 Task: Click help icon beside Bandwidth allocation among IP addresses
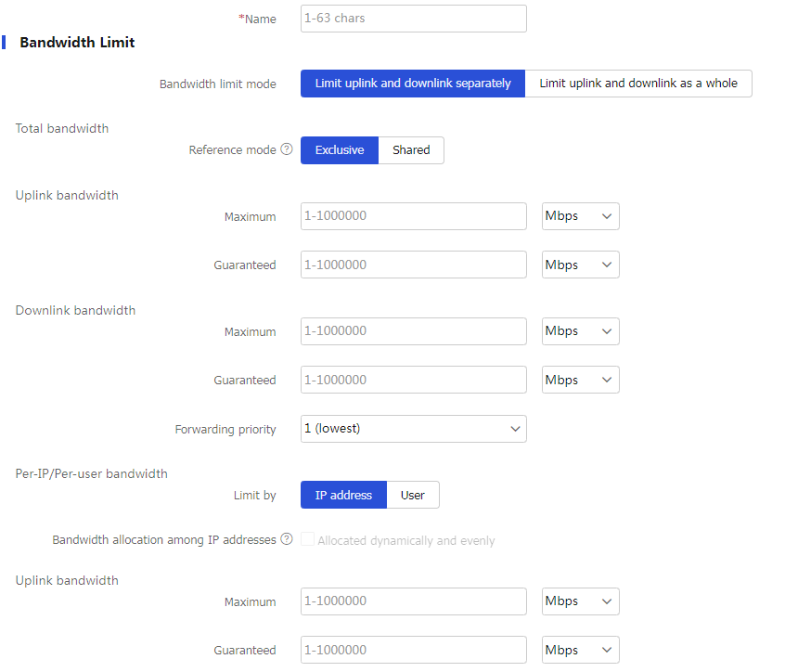point(287,539)
